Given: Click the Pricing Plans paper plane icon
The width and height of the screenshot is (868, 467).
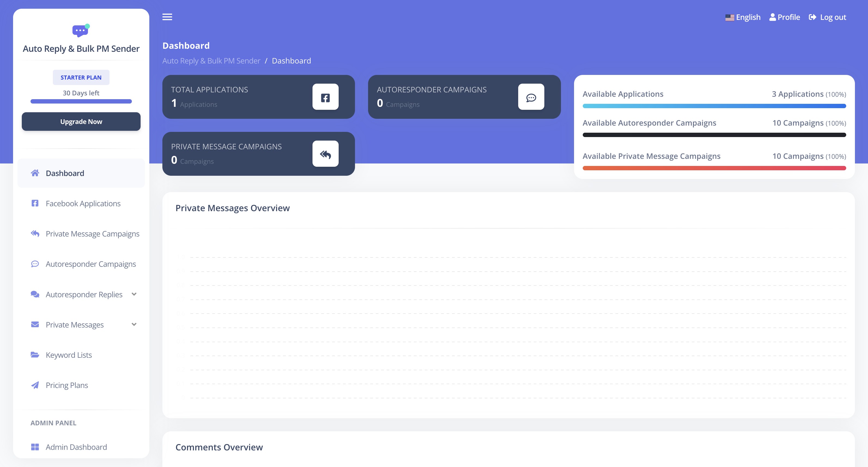Looking at the screenshot, I should point(35,385).
